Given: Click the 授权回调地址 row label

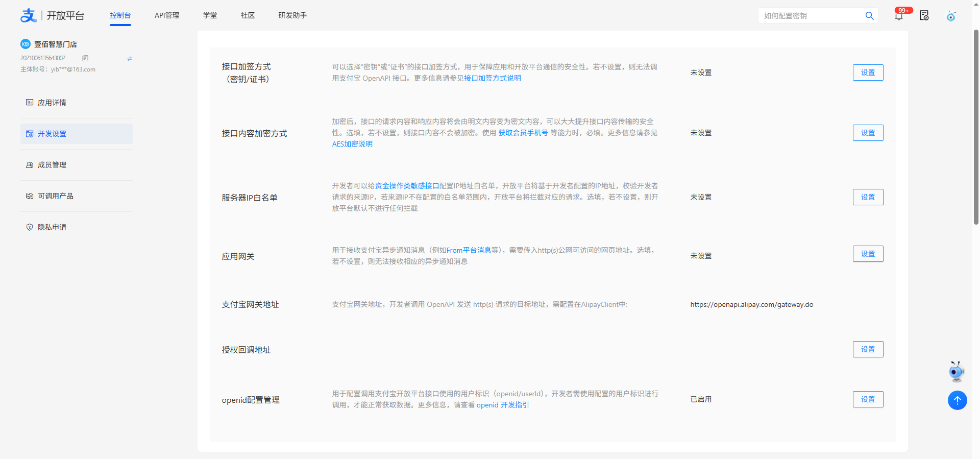Looking at the screenshot, I should [x=246, y=350].
